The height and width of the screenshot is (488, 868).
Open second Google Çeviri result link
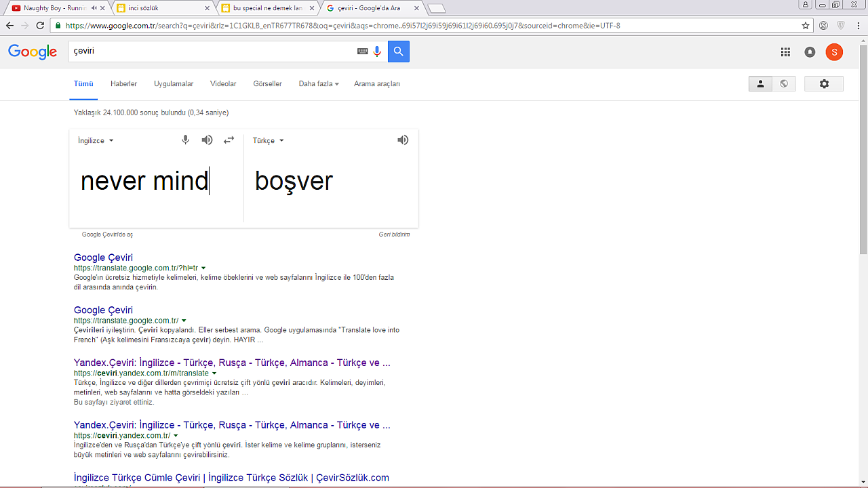(103, 310)
